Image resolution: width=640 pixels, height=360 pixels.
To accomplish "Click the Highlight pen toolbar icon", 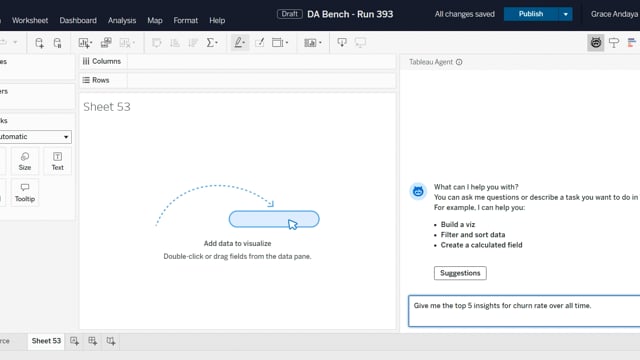I will point(238,42).
